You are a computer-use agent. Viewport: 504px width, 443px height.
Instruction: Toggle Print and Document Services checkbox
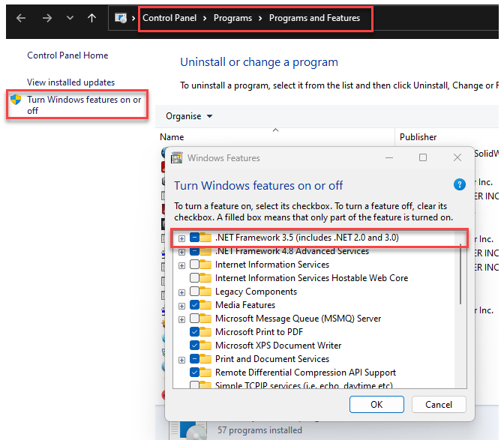coord(194,359)
